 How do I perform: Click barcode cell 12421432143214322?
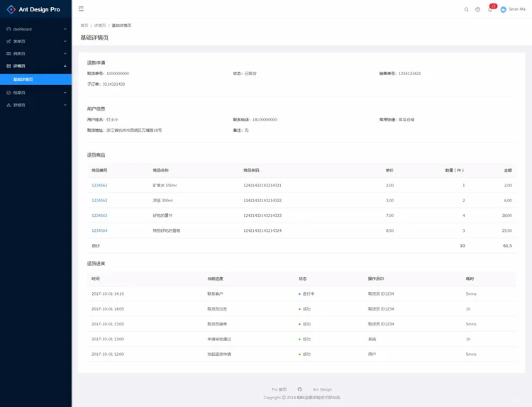coord(262,201)
